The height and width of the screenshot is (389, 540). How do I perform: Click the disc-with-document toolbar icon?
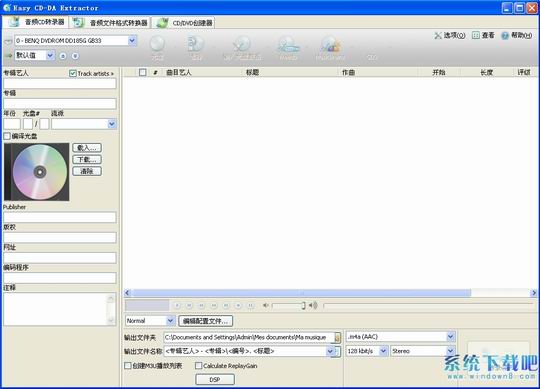196,44
